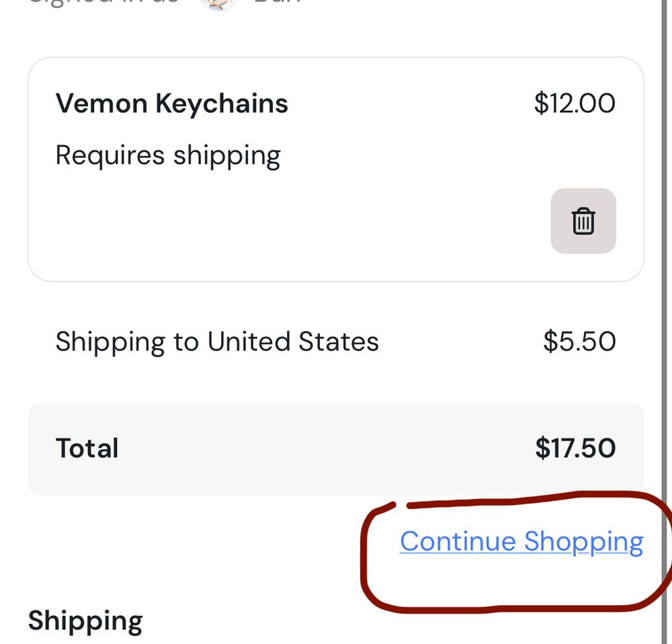Click the Continue Shopping link
This screenshot has width=672, height=644.
(x=521, y=542)
